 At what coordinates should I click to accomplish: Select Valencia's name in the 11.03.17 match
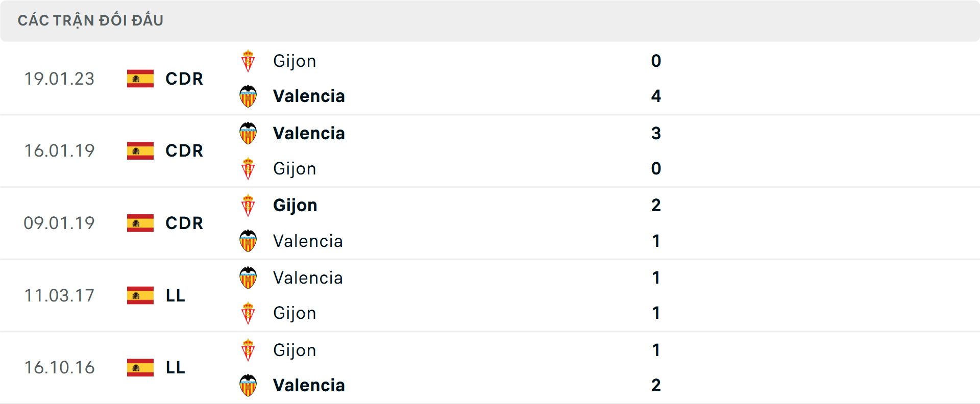click(307, 278)
